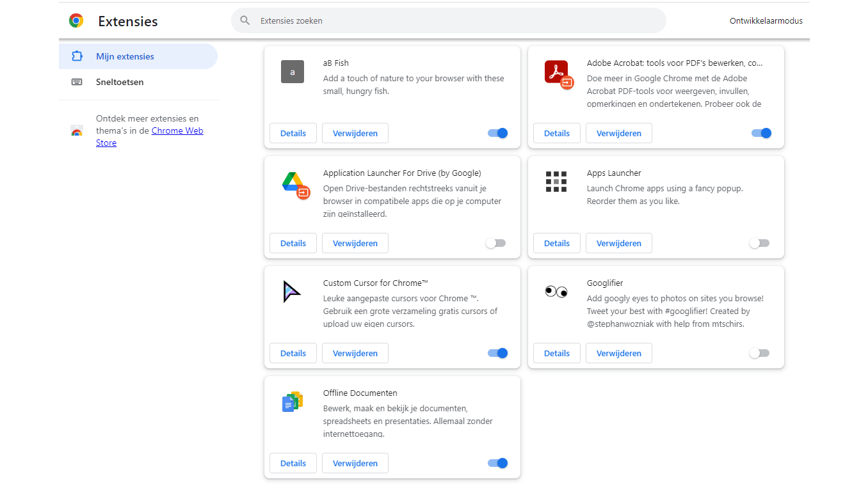Image resolution: width=868 pixels, height=488 pixels.
Task: Enable the Apps Launcher toggle
Action: (760, 243)
